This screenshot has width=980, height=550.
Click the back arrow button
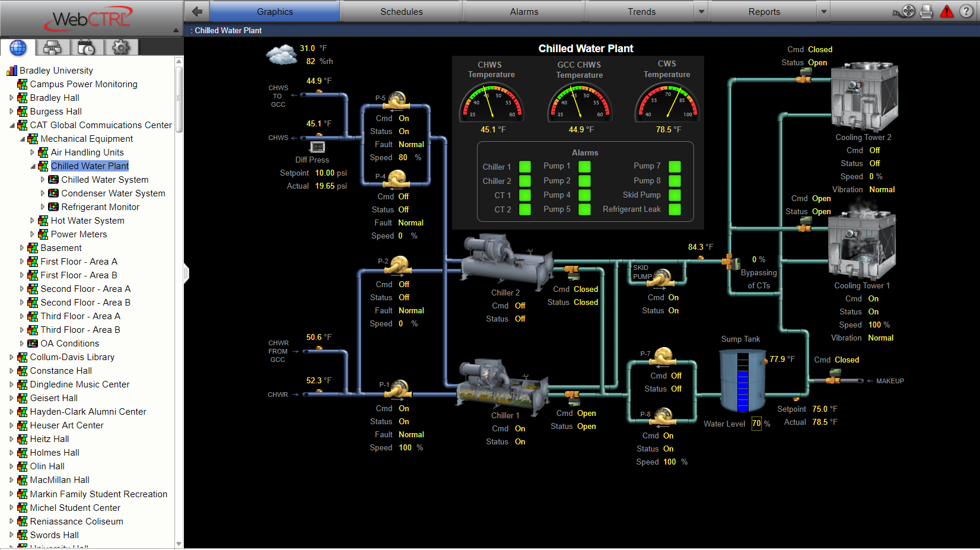[x=197, y=11]
